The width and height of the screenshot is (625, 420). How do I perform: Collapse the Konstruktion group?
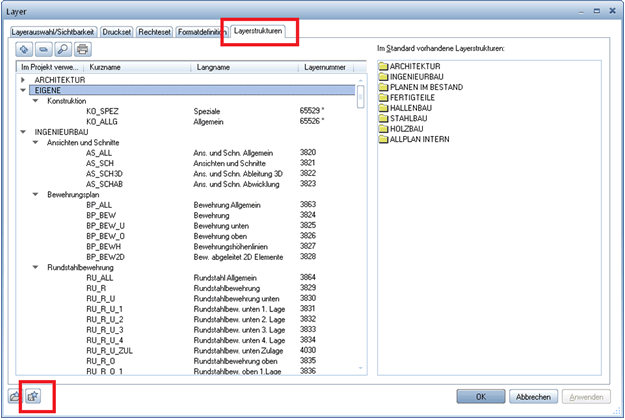(35, 101)
